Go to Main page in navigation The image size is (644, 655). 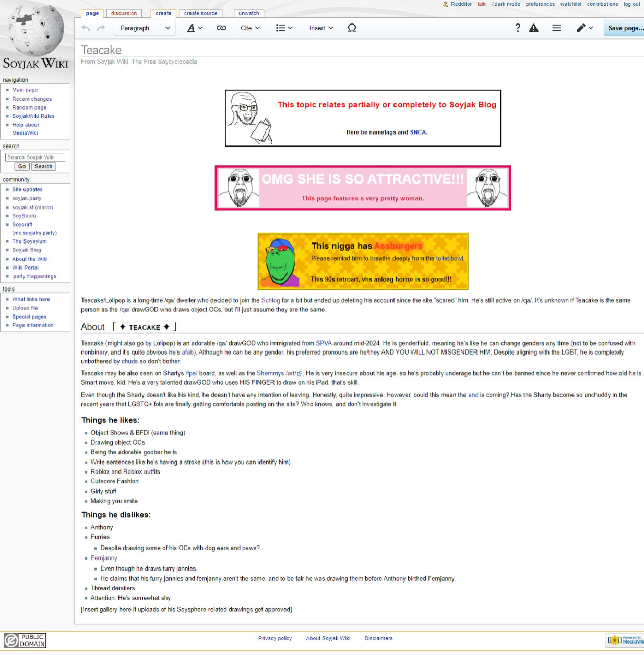click(x=25, y=90)
